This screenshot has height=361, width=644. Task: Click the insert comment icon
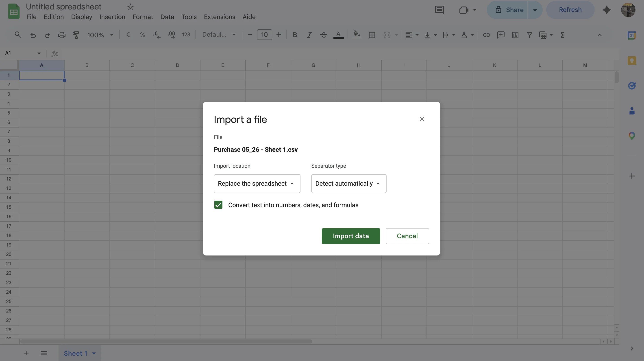(x=501, y=35)
